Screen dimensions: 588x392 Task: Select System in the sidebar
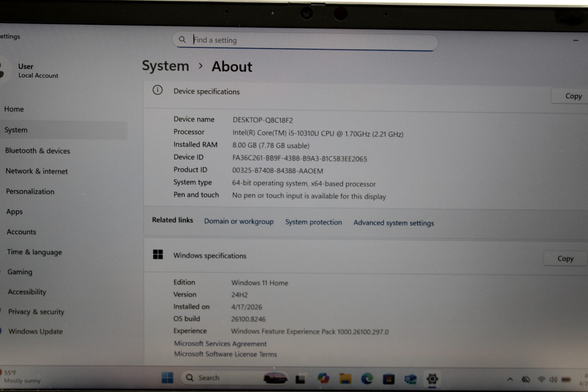pyautogui.click(x=63, y=130)
